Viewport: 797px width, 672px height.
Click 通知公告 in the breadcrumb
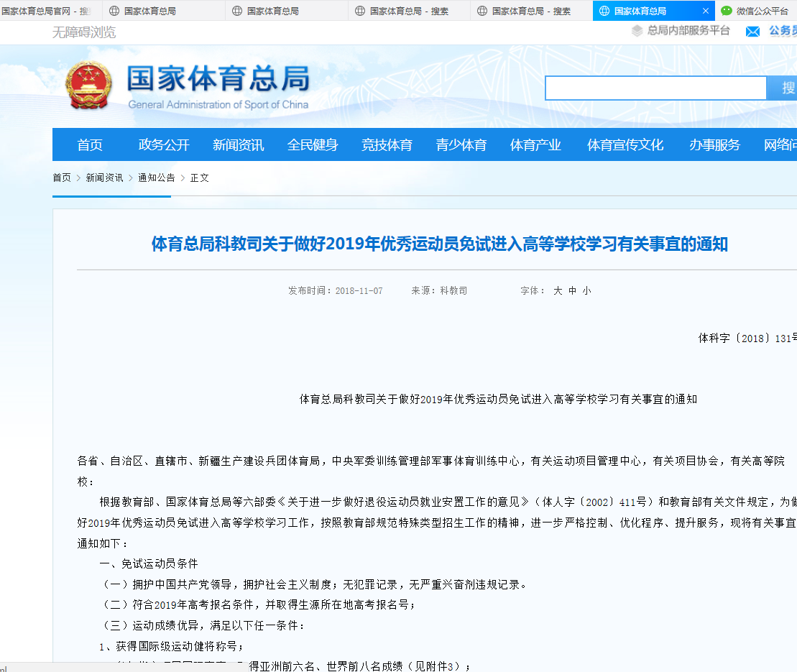156,178
